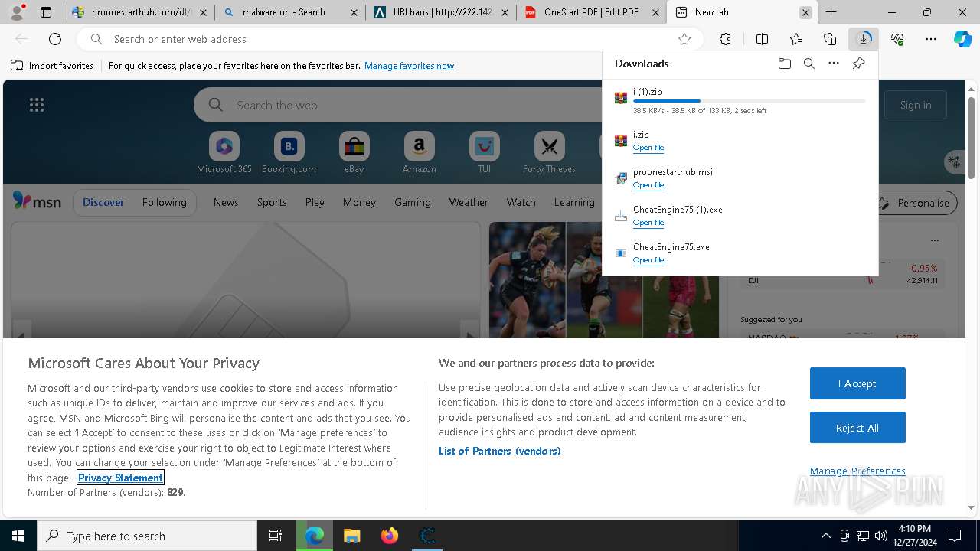Open Firefox from the taskbar
This screenshot has width=980, height=551.
click(x=390, y=536)
